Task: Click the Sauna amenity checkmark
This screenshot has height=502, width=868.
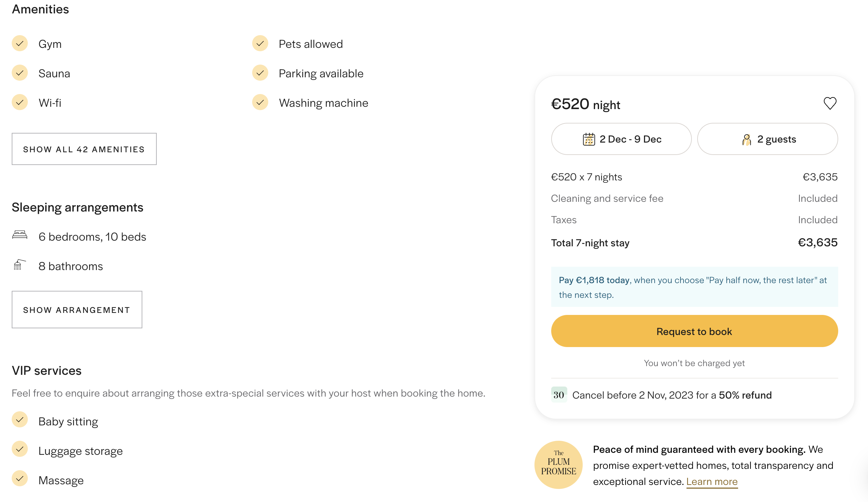Action: click(20, 73)
